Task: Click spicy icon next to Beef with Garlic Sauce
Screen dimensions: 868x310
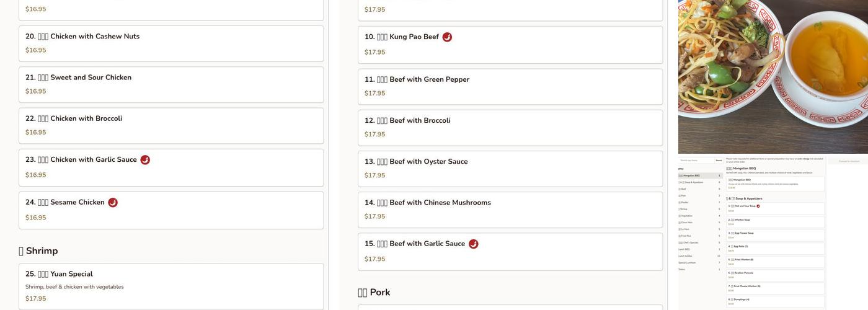Action: (474, 244)
